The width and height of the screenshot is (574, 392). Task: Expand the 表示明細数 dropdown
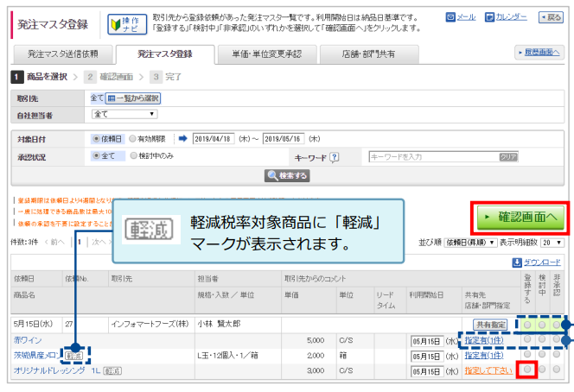552,243
